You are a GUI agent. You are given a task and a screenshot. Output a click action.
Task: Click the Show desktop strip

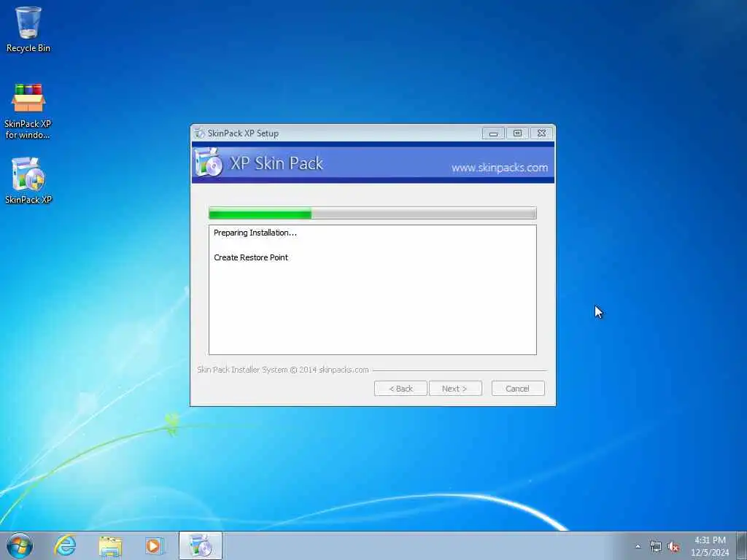coord(742,545)
